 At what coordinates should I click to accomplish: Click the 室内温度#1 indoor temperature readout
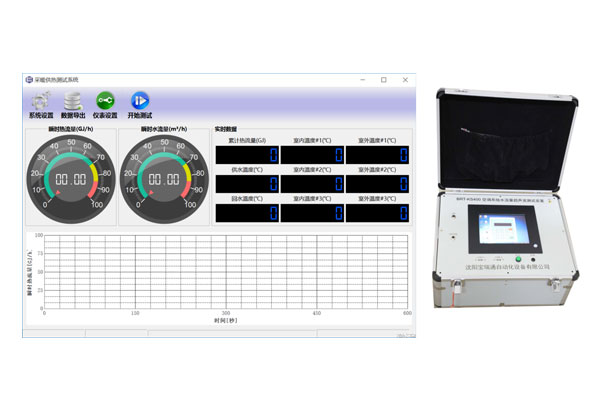coord(313,155)
